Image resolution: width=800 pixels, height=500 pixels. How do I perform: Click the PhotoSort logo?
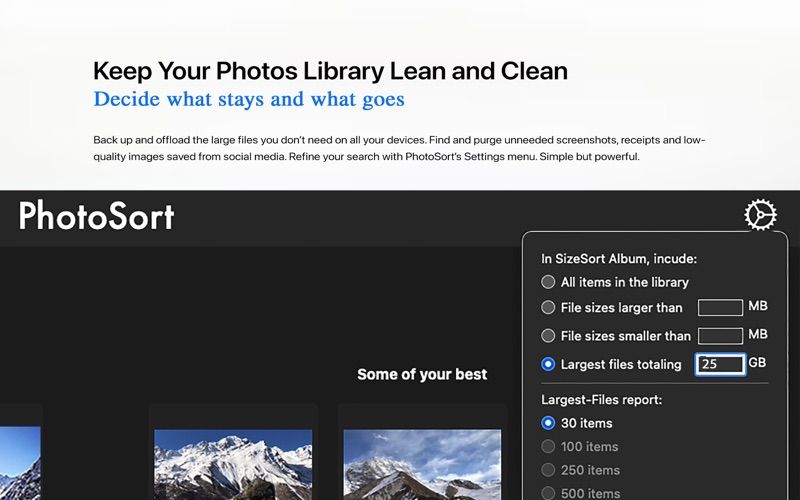[96, 216]
